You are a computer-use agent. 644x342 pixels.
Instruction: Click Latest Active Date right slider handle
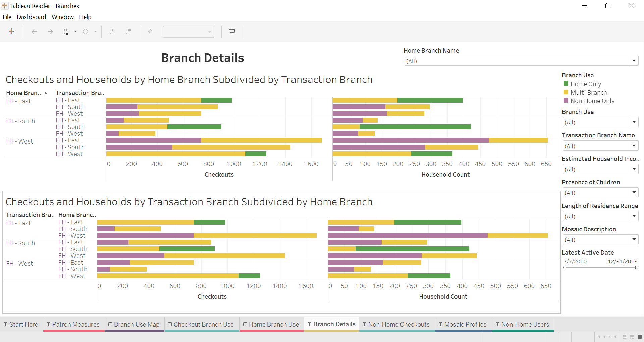point(637,268)
